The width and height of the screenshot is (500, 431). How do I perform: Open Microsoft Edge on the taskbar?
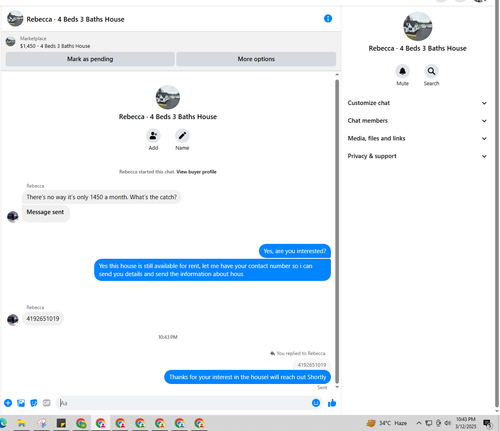coord(3,423)
